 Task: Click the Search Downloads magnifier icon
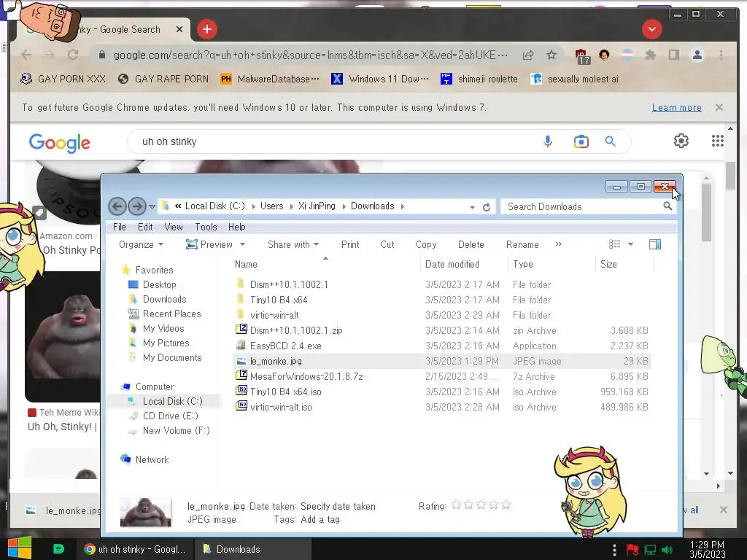pos(667,206)
